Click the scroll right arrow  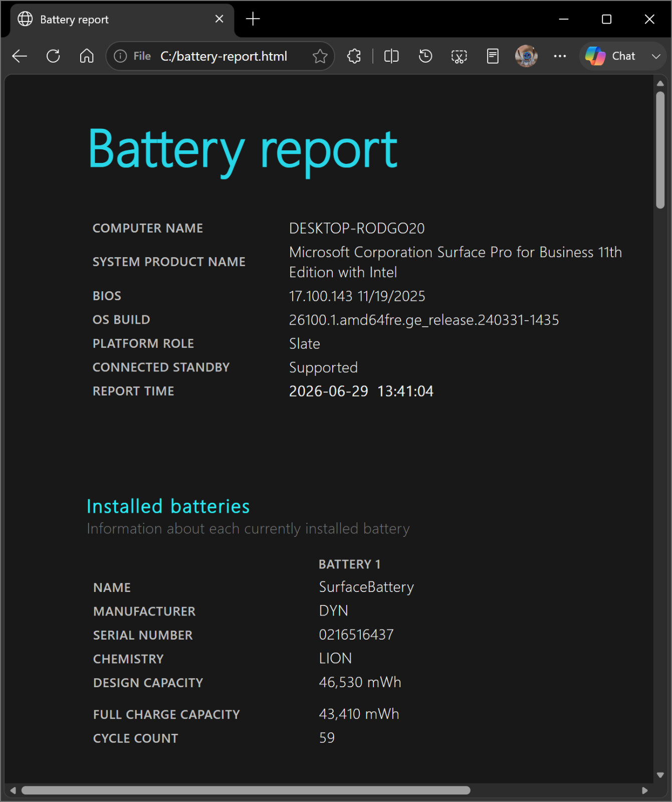pos(645,790)
